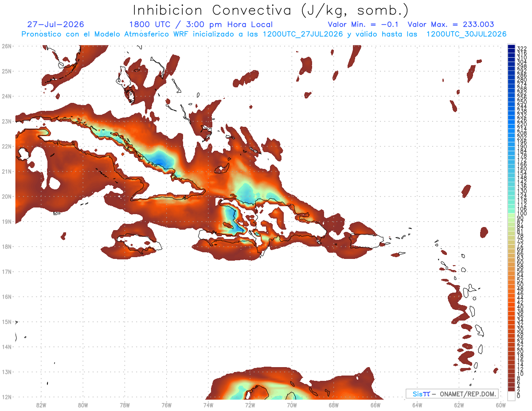The width and height of the screenshot is (532, 411).
Task: Click the WRF model forecast description line
Action: coord(264,34)
